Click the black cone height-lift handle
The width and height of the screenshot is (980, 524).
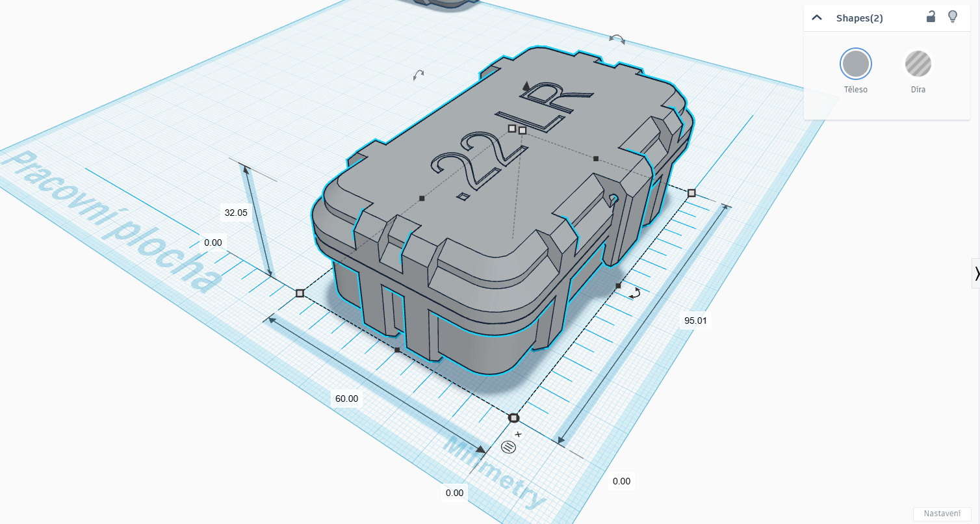[x=526, y=85]
